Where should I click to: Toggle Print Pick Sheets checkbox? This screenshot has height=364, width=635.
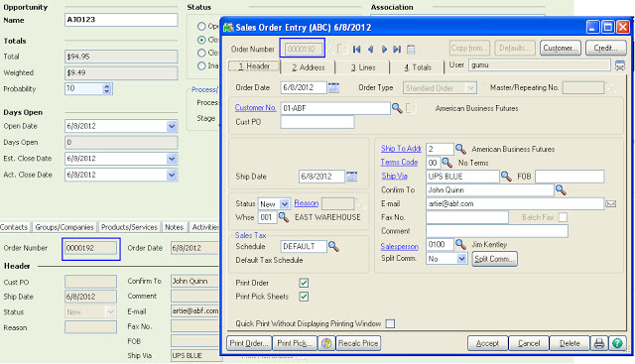[304, 297]
